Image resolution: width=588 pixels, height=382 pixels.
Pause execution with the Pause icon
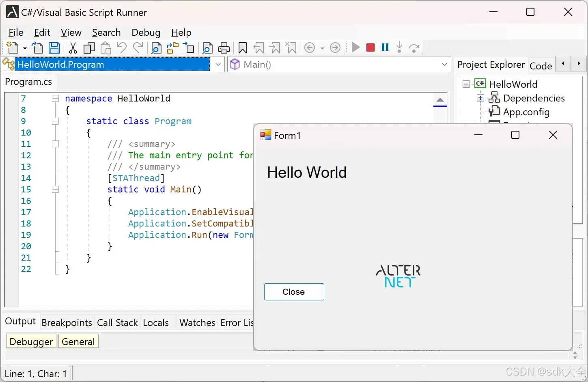pyautogui.click(x=384, y=47)
